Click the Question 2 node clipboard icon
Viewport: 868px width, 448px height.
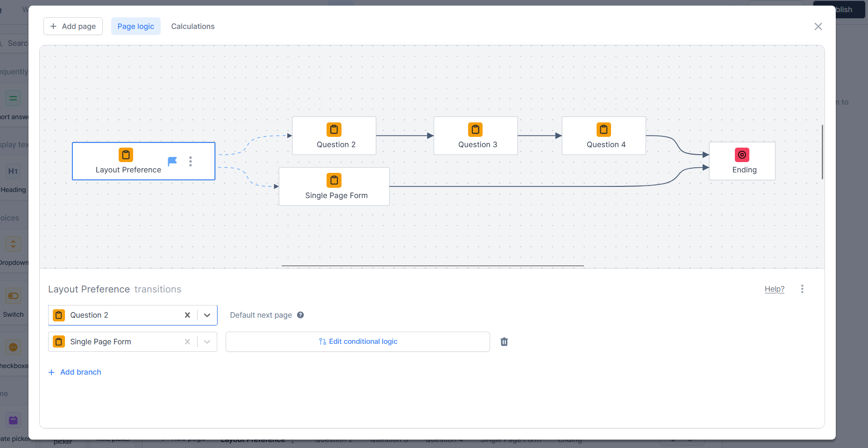[x=334, y=129]
